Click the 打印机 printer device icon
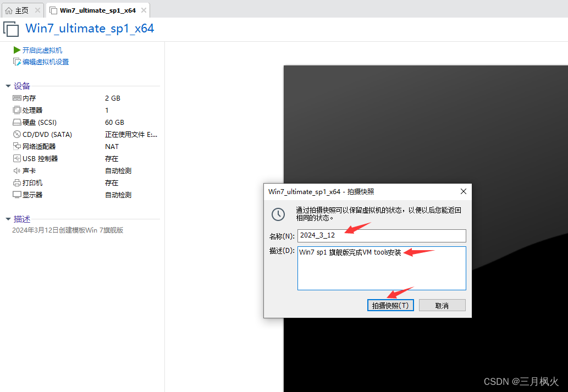 click(x=18, y=183)
